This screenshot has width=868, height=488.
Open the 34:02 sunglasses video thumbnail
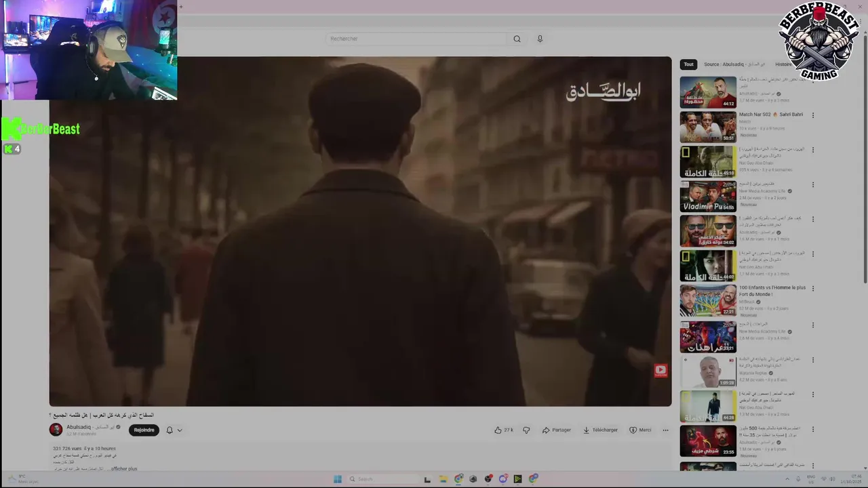coord(708,230)
